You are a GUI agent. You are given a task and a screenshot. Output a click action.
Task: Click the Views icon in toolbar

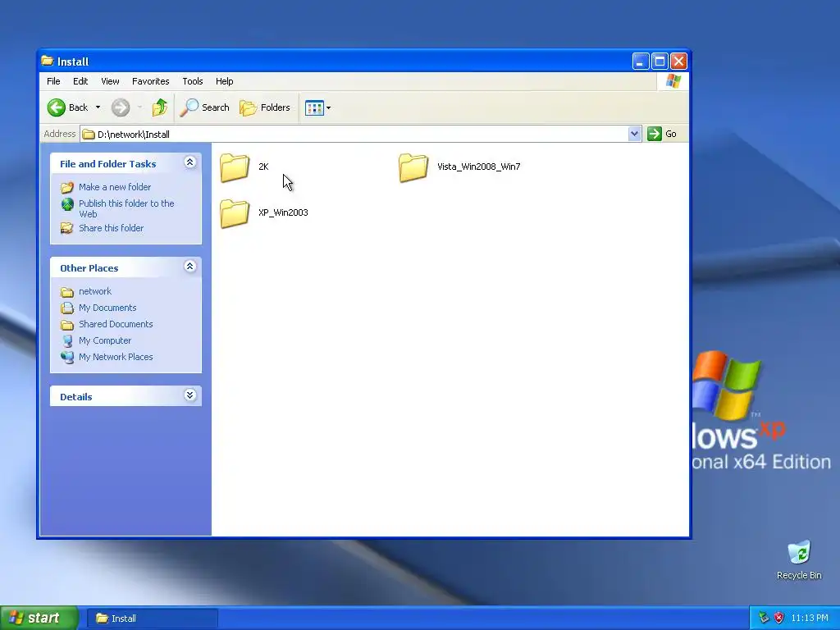pos(314,107)
